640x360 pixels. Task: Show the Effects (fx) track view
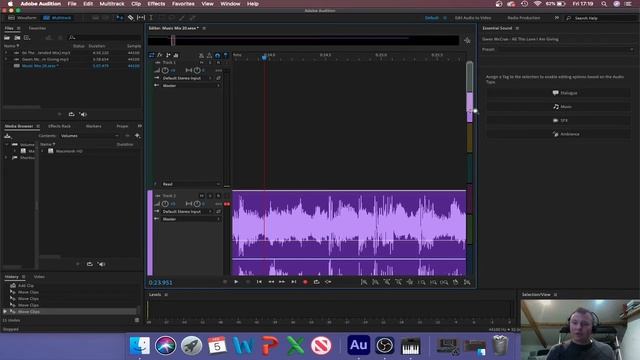[160, 55]
